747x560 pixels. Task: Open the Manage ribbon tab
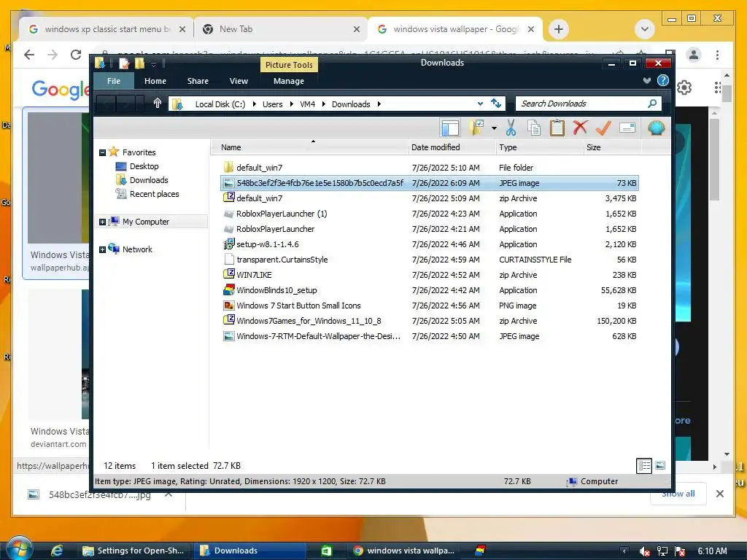point(289,81)
